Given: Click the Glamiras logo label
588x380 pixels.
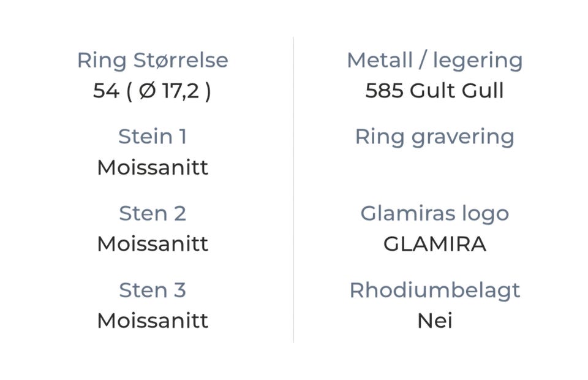Looking at the screenshot, I should [434, 213].
